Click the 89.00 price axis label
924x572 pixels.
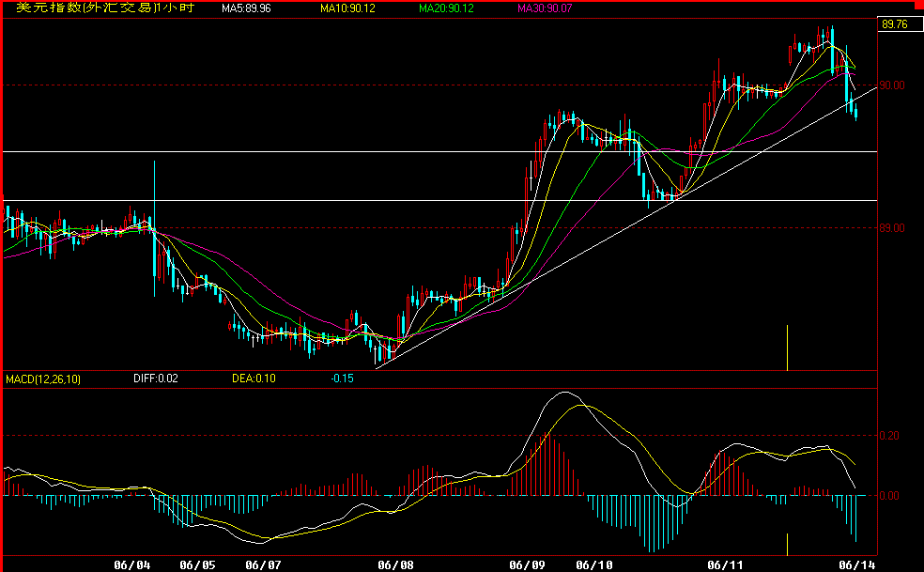pos(893,228)
